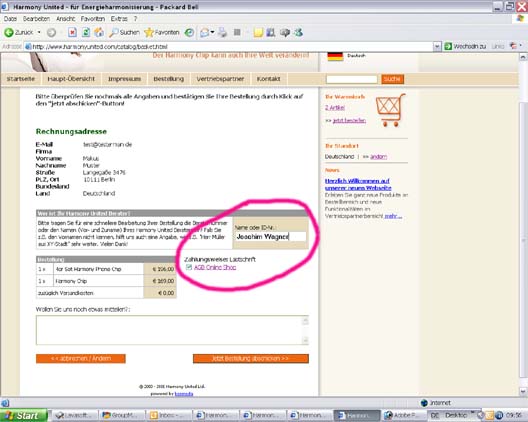
Task: Open the 2 Artikel cart link
Action: pyautogui.click(x=335, y=107)
